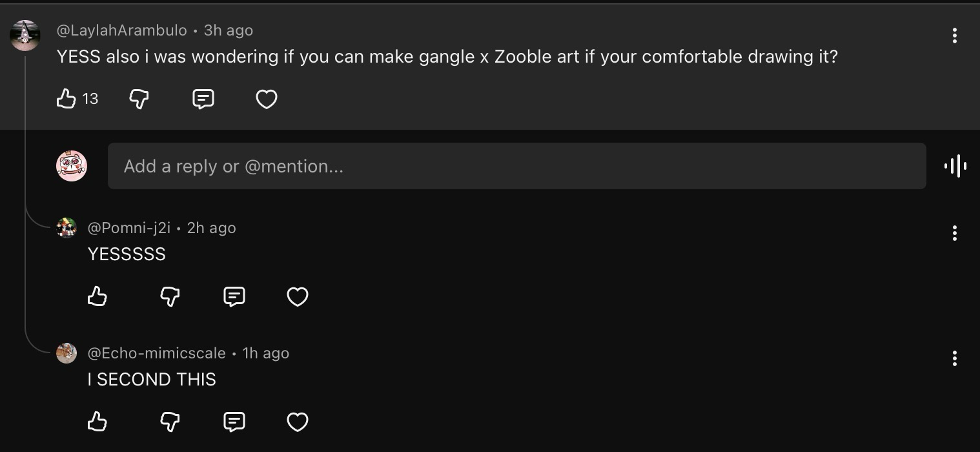Open @LaylahArambulo's channel link
980x452 pixels.
[x=121, y=30]
